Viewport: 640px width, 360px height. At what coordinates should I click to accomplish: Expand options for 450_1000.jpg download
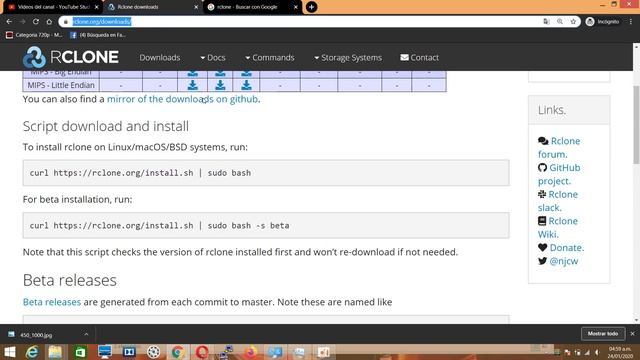tap(86, 334)
